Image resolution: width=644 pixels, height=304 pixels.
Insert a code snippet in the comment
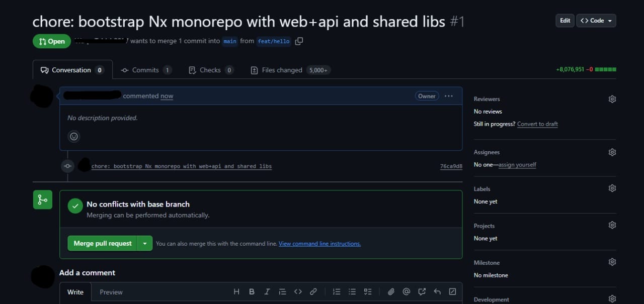298,291
